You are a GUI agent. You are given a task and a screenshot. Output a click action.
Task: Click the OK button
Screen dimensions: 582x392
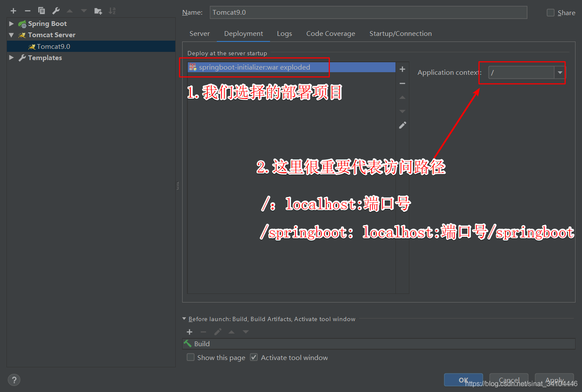pos(463,380)
